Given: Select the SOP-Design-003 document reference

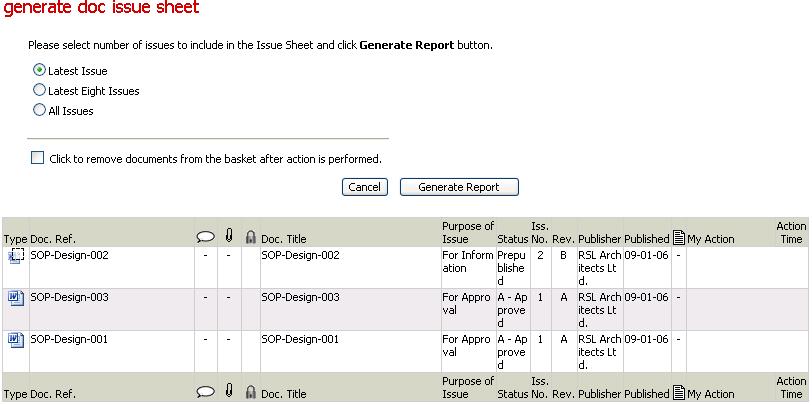Looking at the screenshot, I should 69,297.
